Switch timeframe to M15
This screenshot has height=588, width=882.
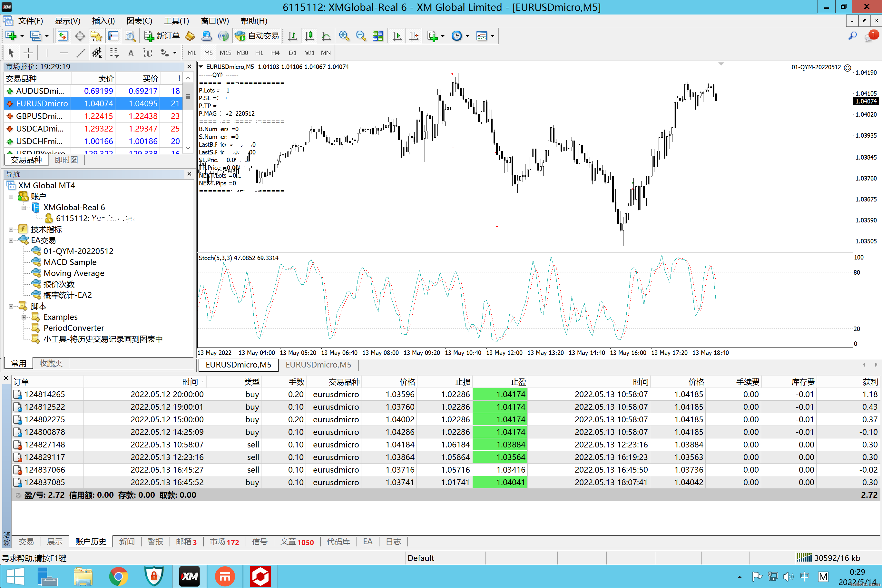[225, 53]
